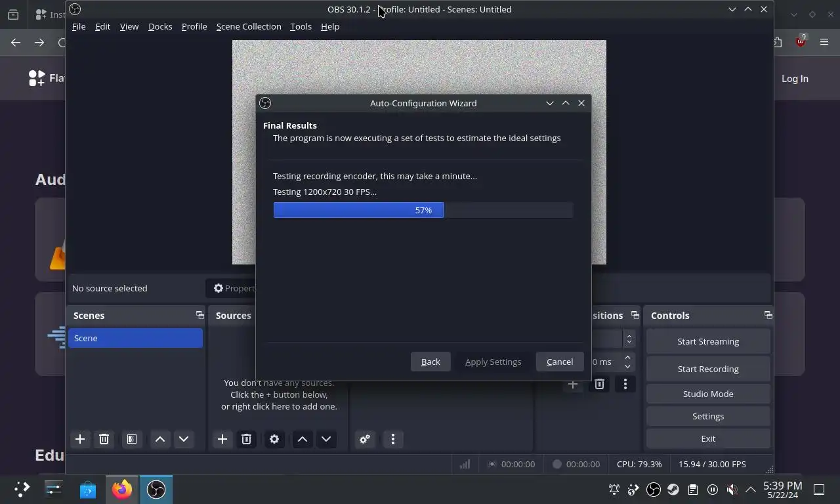Move scene down arrow in Scenes dock
840x504 pixels.
[184, 439]
